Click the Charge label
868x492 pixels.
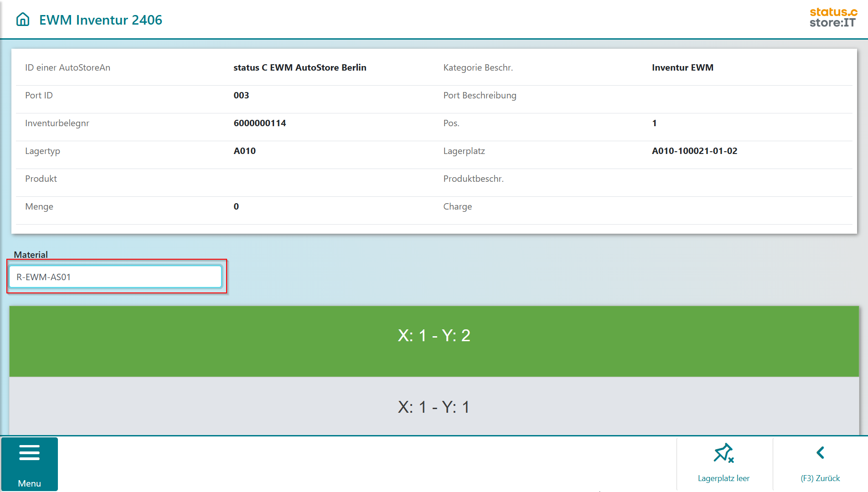[x=457, y=206]
